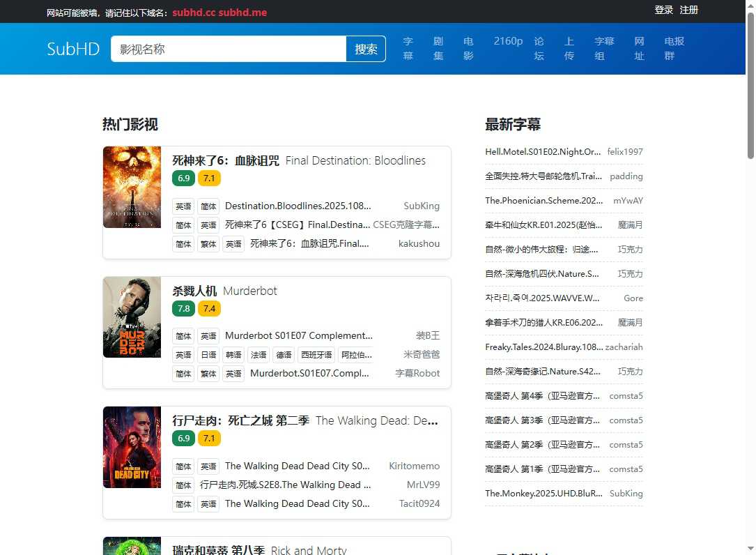This screenshot has width=756, height=555.
Task: Click the 法语 language tag
Action: click(259, 355)
